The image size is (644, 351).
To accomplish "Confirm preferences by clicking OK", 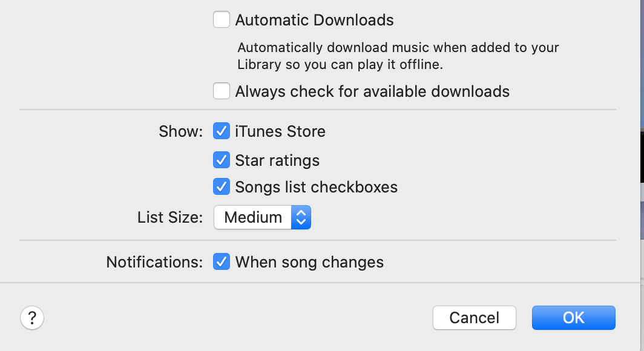I will click(x=573, y=317).
